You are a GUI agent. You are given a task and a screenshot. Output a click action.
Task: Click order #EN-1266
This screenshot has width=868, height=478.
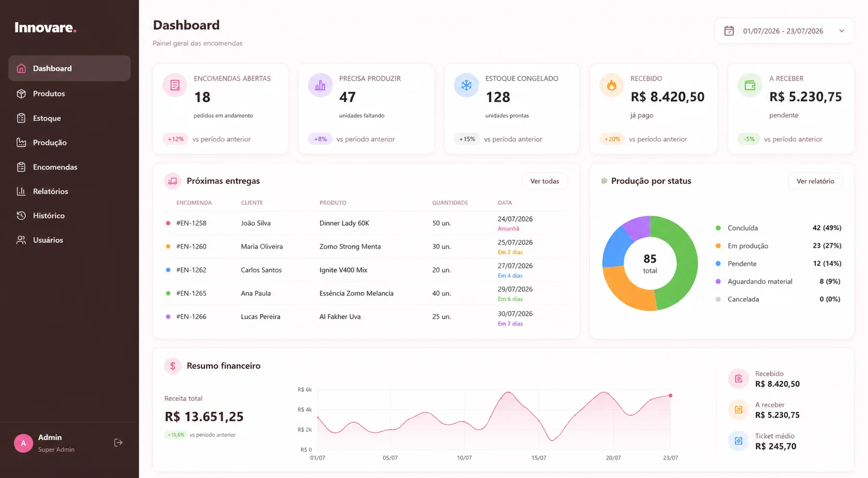click(191, 317)
